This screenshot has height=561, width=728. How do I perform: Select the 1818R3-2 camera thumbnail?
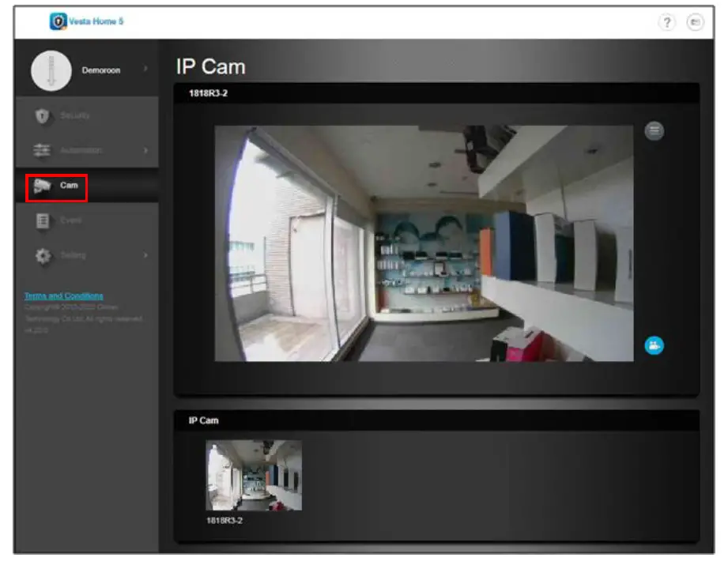click(254, 475)
